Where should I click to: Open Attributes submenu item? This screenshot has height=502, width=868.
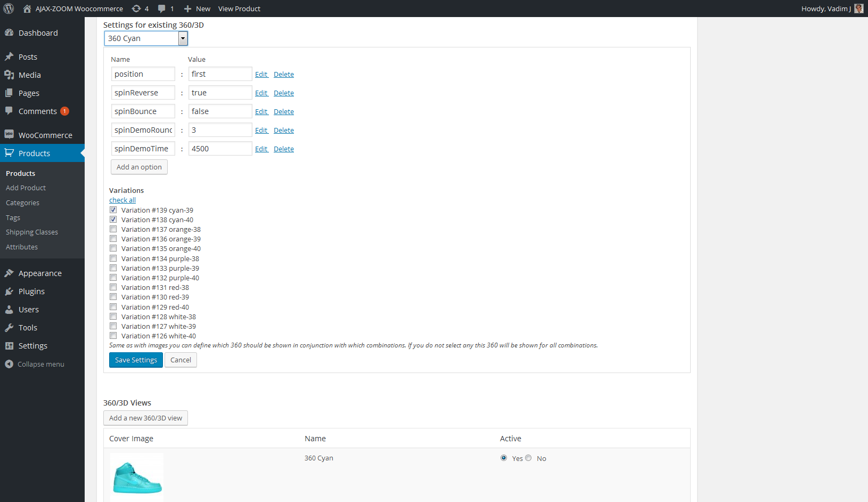click(22, 247)
